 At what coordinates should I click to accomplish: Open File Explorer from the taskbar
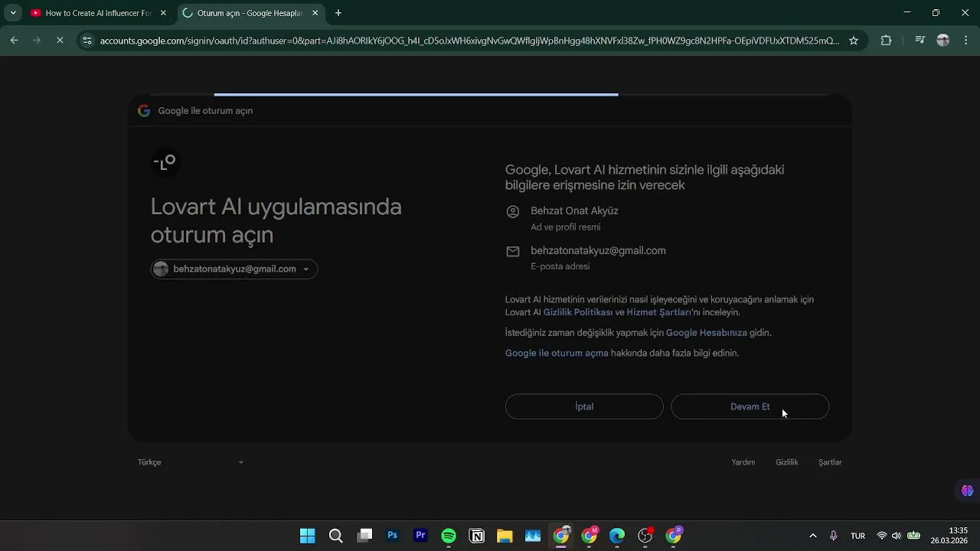tap(505, 536)
